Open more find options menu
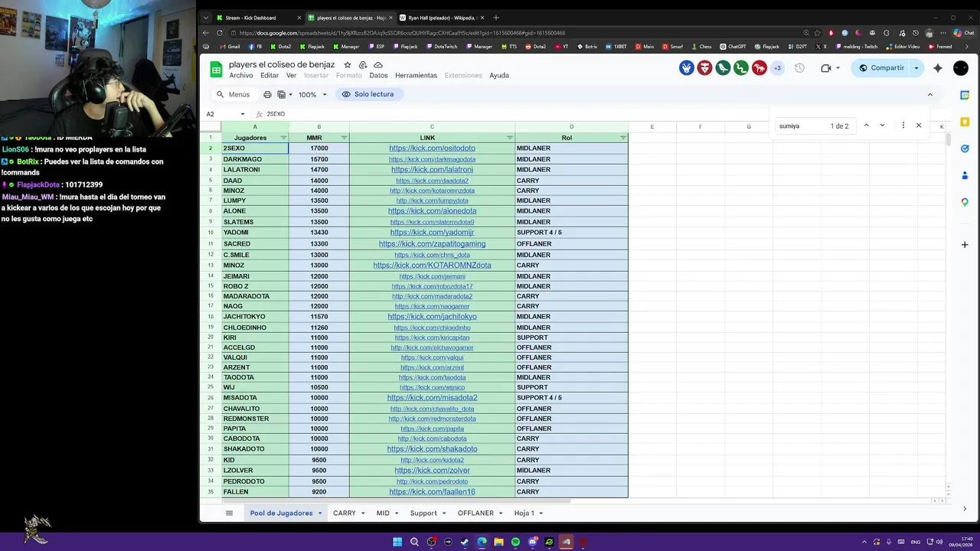This screenshot has height=551, width=980. pyautogui.click(x=903, y=126)
